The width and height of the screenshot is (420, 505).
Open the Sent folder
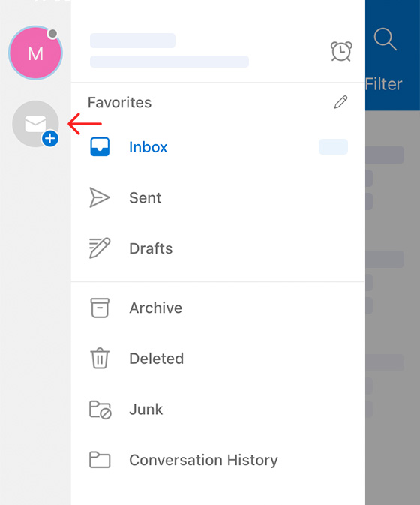click(218, 197)
